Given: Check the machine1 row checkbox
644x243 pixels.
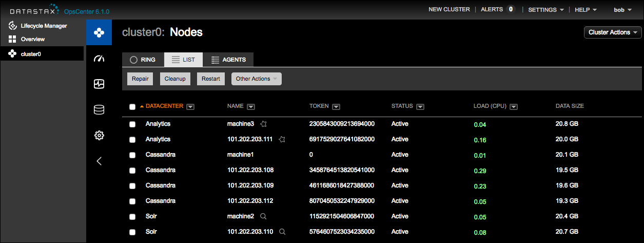Looking at the screenshot, I should click(132, 155).
